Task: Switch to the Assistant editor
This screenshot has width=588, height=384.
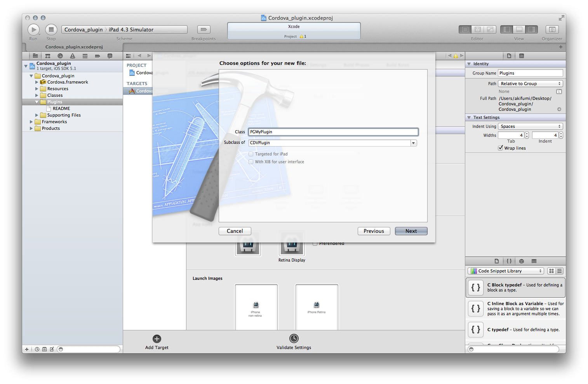Action: point(478,30)
